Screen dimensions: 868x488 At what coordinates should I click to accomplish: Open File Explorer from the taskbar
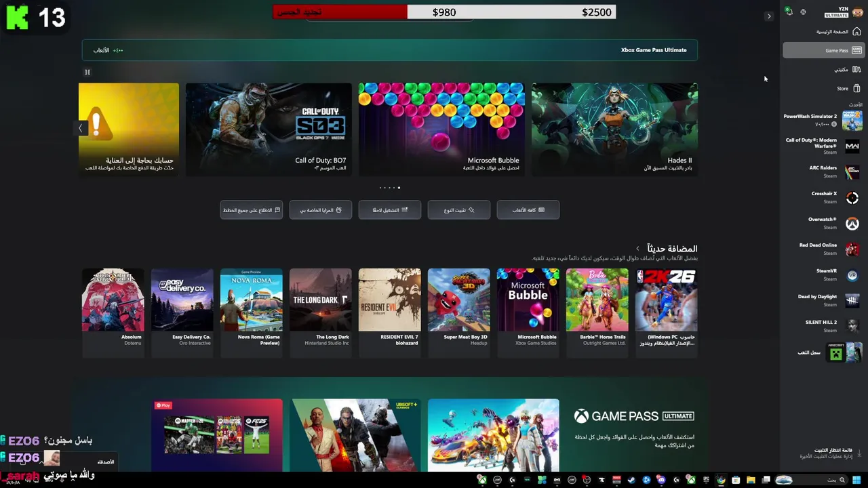pos(751,480)
